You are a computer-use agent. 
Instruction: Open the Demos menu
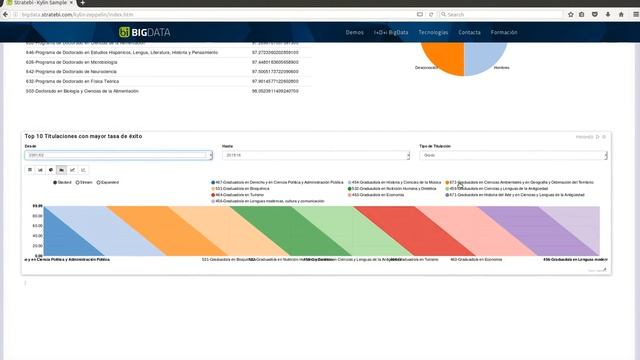click(354, 32)
